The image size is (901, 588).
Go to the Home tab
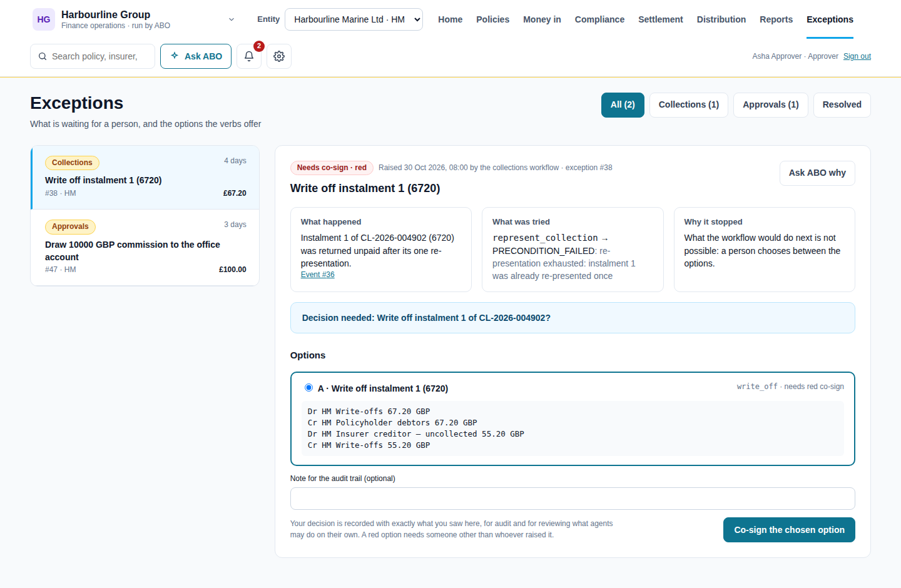click(450, 19)
